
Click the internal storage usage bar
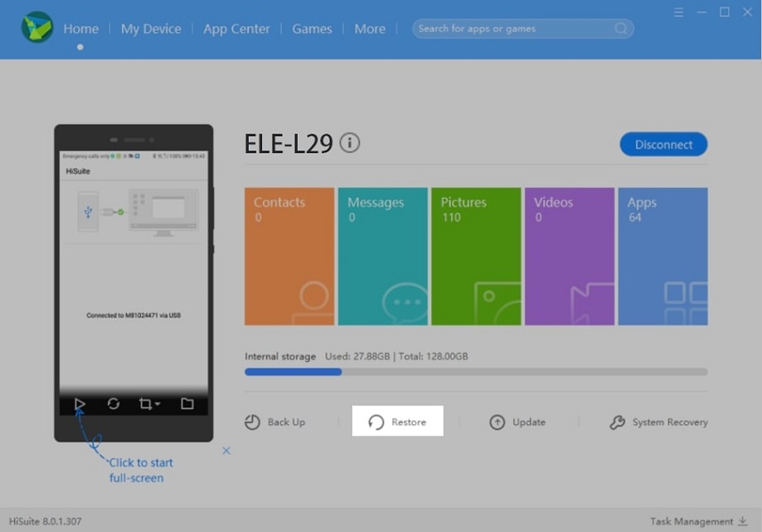[x=476, y=372]
